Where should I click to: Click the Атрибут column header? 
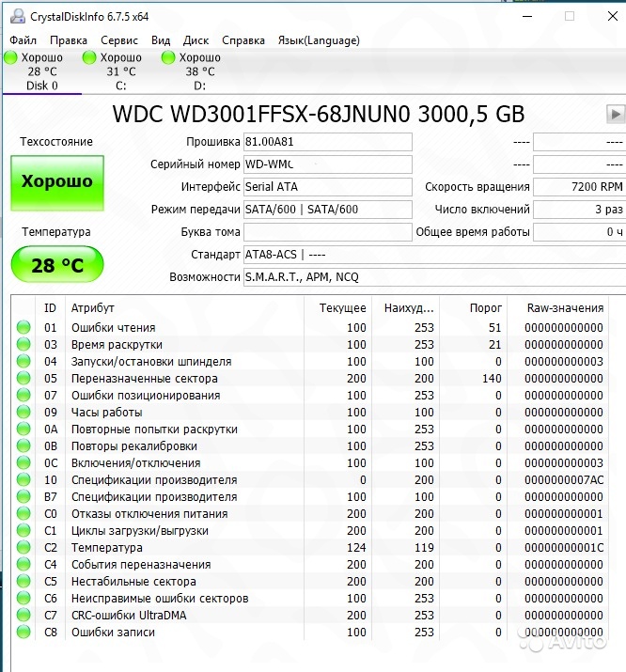coord(184,307)
